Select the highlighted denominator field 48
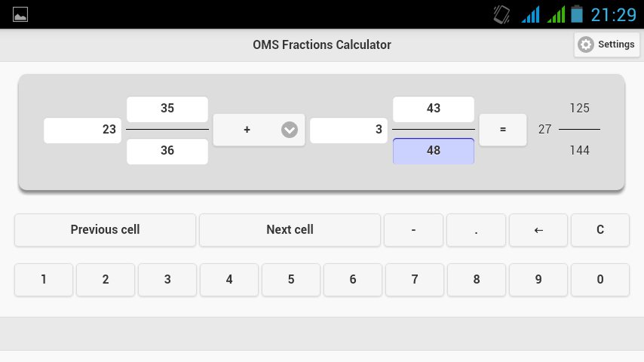The image size is (644, 362). point(434,151)
